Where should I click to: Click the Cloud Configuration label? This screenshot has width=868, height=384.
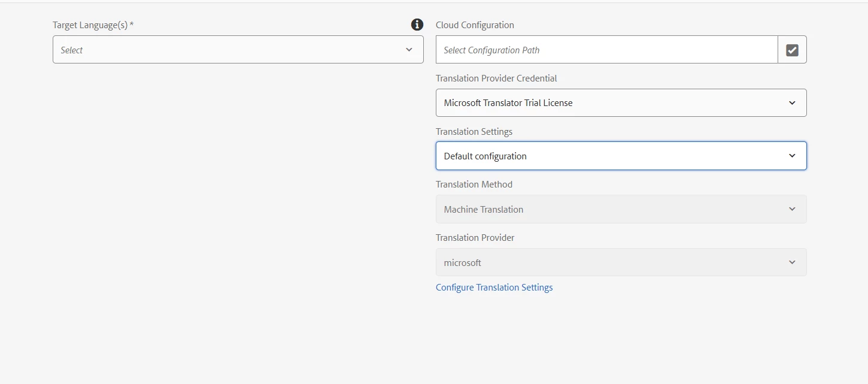[475, 25]
